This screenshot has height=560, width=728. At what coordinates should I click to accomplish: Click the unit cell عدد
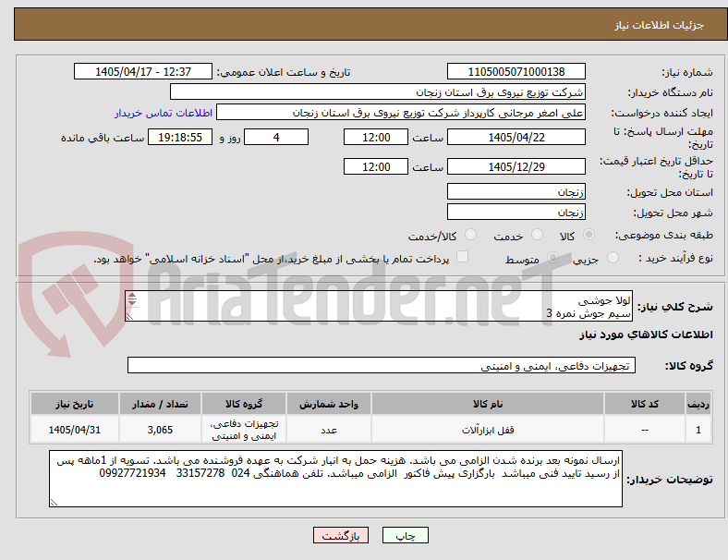tap(329, 430)
